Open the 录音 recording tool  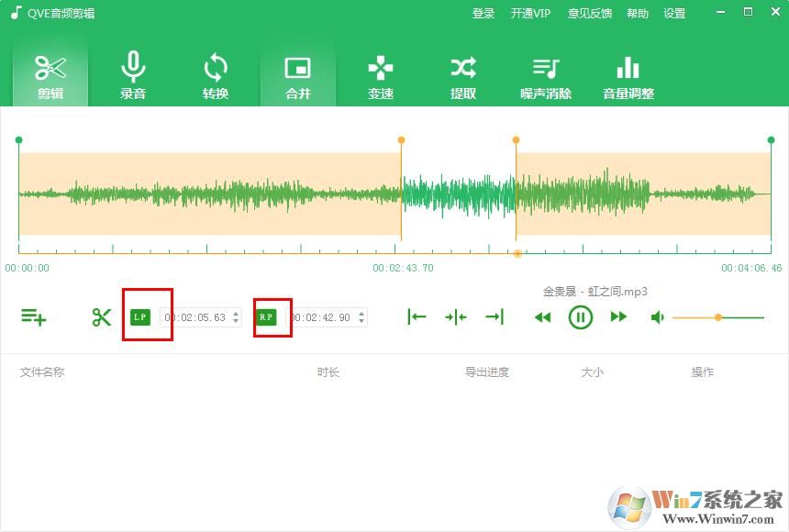click(x=132, y=75)
